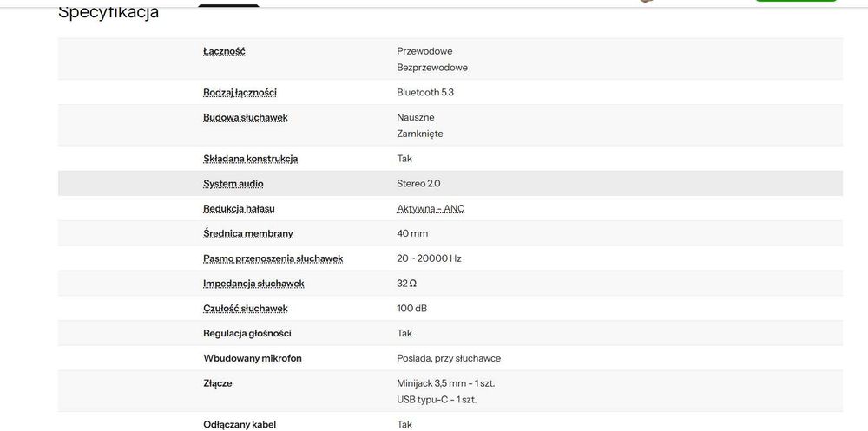Click the Średnica membrany term

click(247, 233)
